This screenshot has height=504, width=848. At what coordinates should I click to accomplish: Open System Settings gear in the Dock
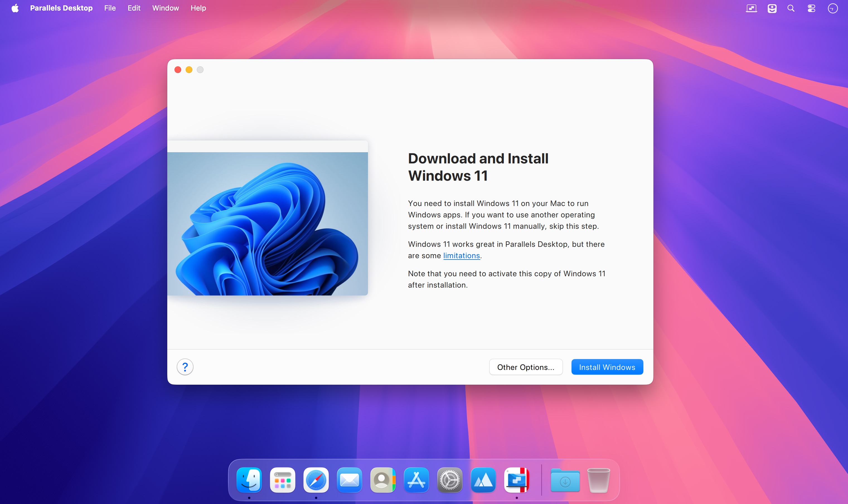click(450, 480)
